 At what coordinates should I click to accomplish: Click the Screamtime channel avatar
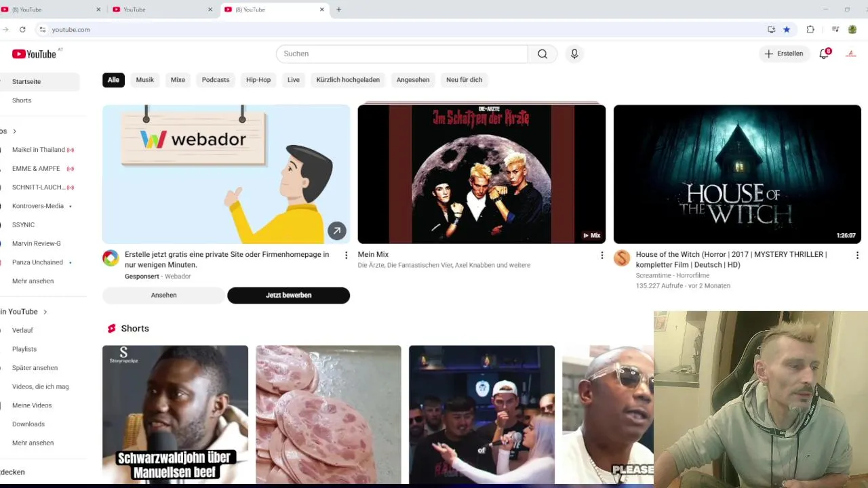click(622, 258)
